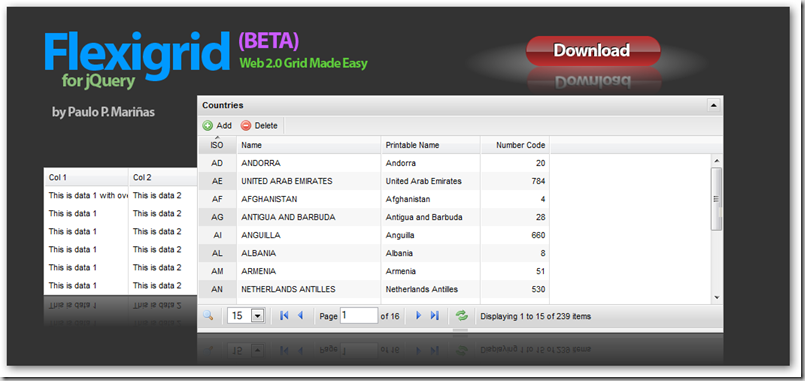
Task: Click the AG ISO code cell
Action: 217,217
